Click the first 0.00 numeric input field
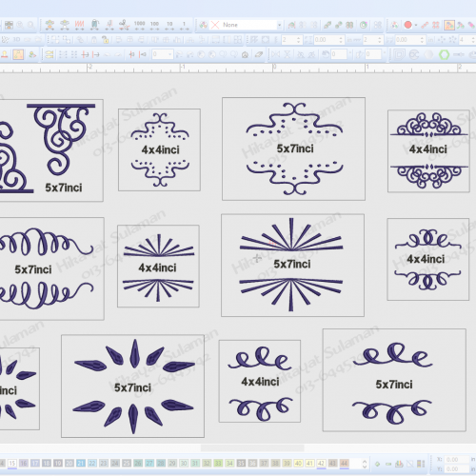Image resolution: width=476 pixels, height=476 pixels. click(x=328, y=40)
